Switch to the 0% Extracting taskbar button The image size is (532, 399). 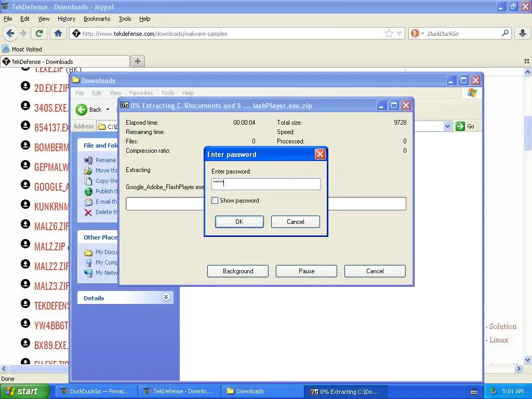345,391
